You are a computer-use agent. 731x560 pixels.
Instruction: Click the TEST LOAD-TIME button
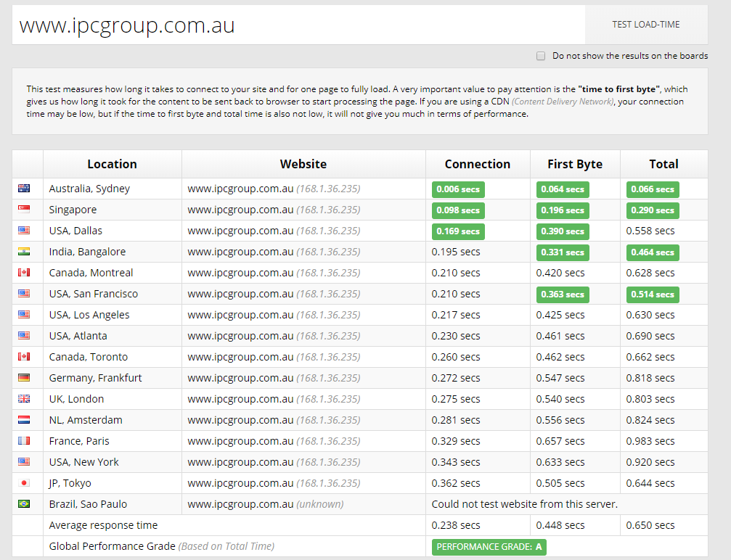click(x=646, y=25)
